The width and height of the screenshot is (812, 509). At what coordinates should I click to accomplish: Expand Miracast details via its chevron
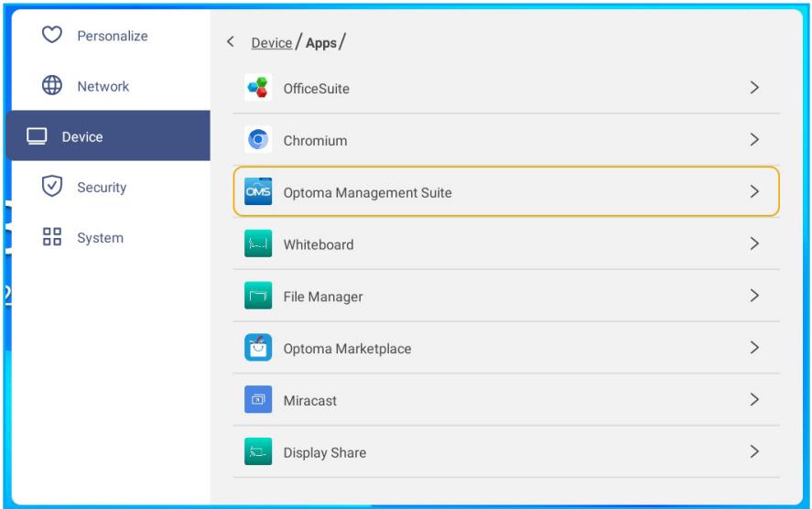click(754, 400)
